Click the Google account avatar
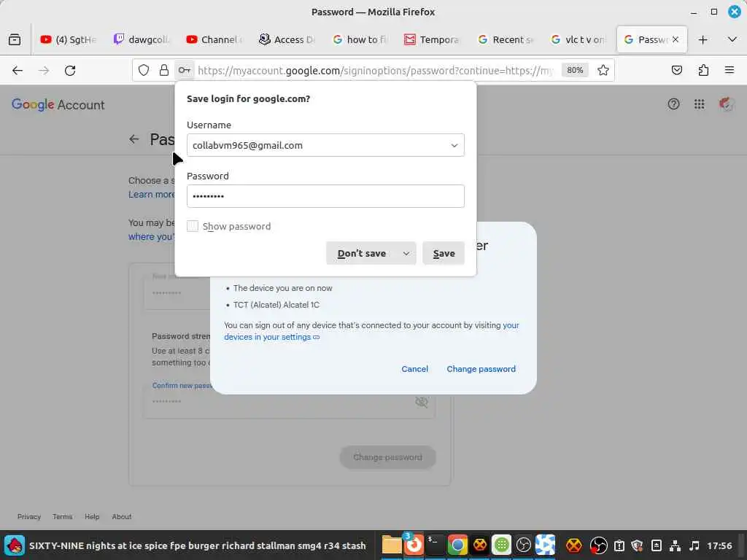The height and width of the screenshot is (560, 747). point(726,104)
